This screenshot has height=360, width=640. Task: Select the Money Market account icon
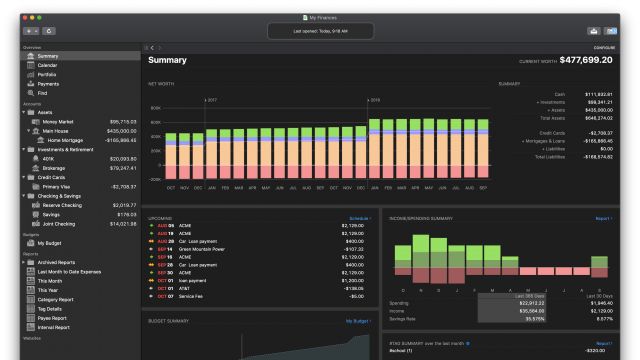click(36, 122)
